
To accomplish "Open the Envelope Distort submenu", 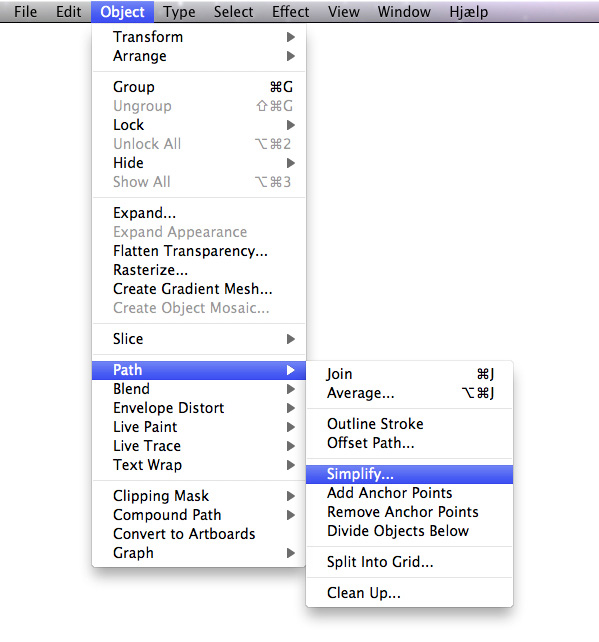I will [199, 408].
